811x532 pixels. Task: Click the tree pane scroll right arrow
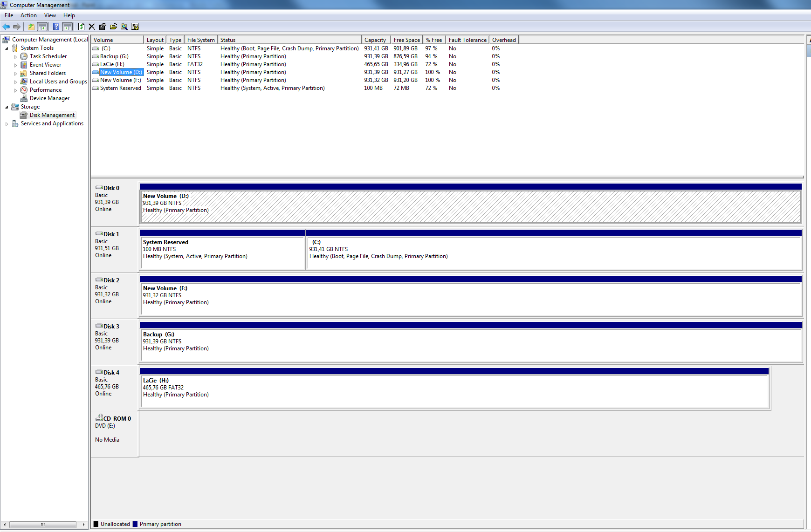(x=83, y=525)
